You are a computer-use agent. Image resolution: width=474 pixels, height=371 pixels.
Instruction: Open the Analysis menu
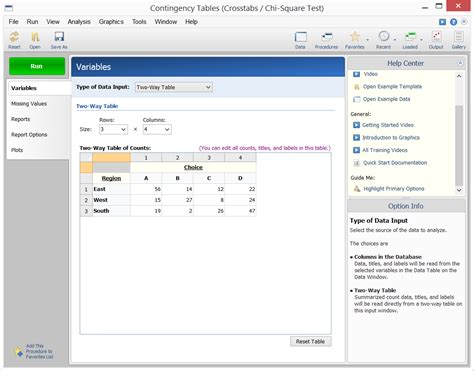(79, 22)
